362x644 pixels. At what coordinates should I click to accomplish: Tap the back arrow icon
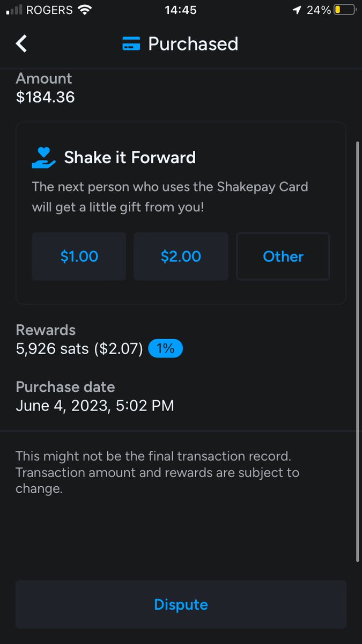[21, 43]
